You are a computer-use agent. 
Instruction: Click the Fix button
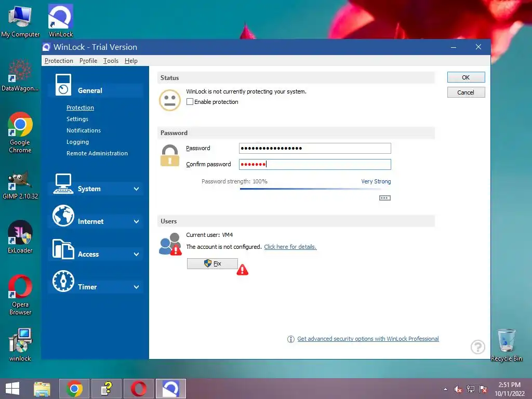click(x=212, y=263)
